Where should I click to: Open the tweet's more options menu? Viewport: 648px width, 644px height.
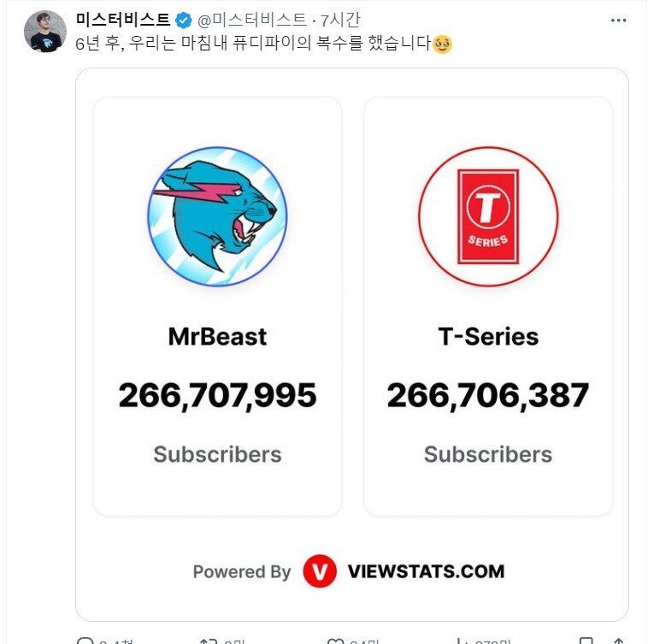(x=619, y=20)
